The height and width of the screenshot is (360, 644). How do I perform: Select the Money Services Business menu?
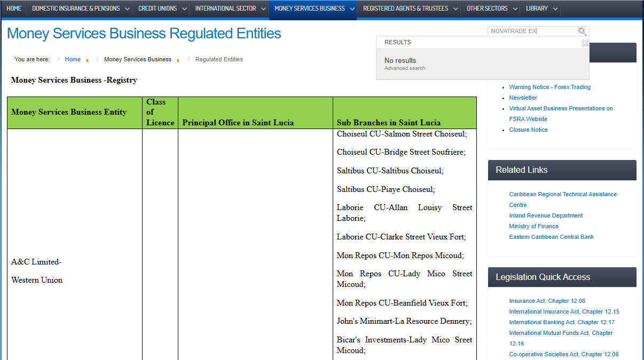[x=309, y=9]
